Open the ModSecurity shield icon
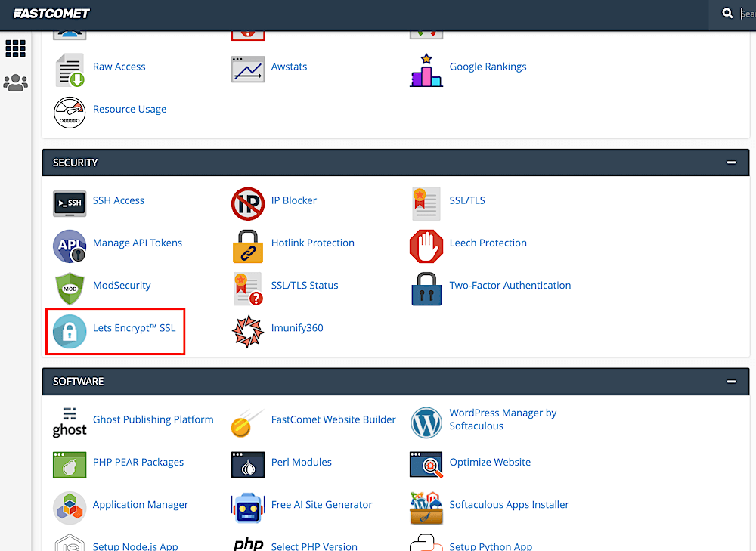The image size is (756, 551). click(70, 288)
